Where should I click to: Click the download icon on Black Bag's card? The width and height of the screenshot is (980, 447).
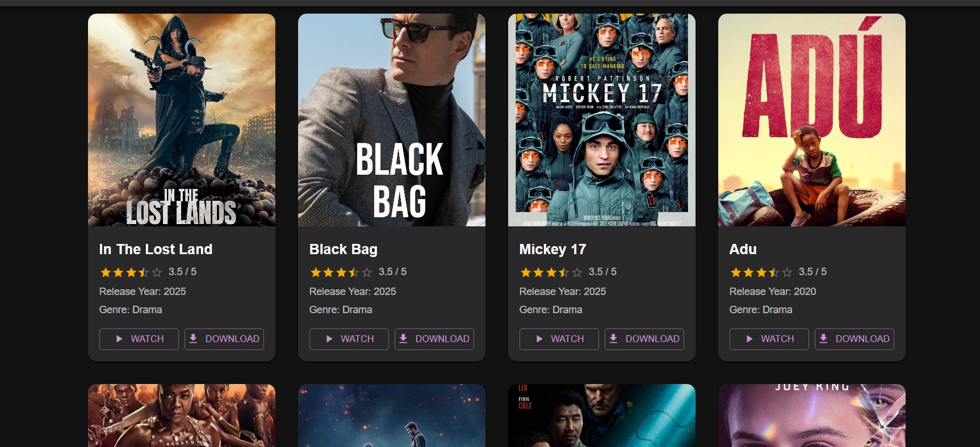[403, 339]
